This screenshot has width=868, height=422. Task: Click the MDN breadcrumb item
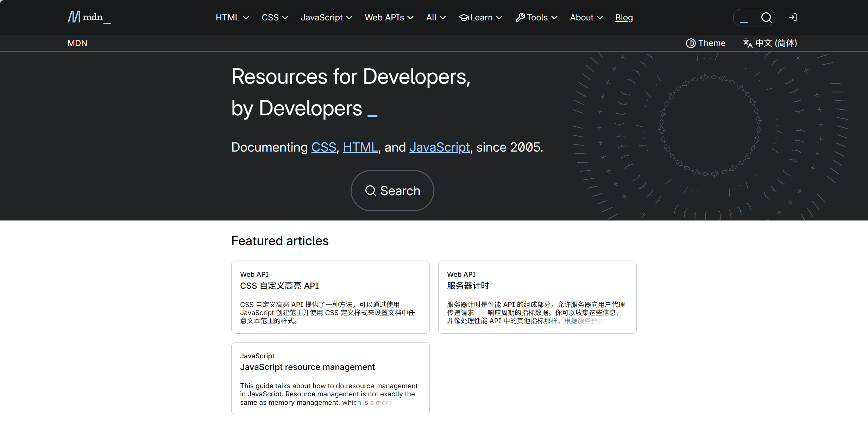pos(77,43)
